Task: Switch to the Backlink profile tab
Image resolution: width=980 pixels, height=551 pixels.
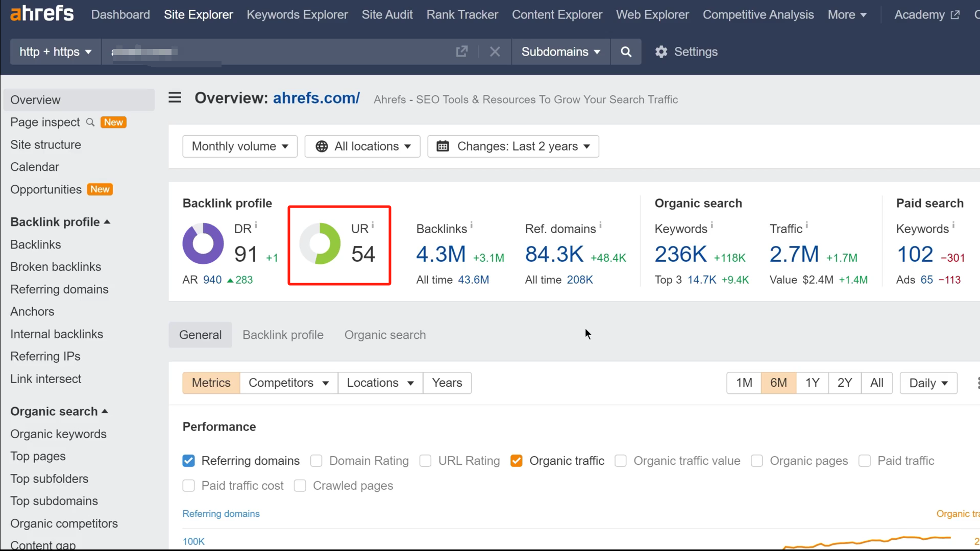Action: 283,335
